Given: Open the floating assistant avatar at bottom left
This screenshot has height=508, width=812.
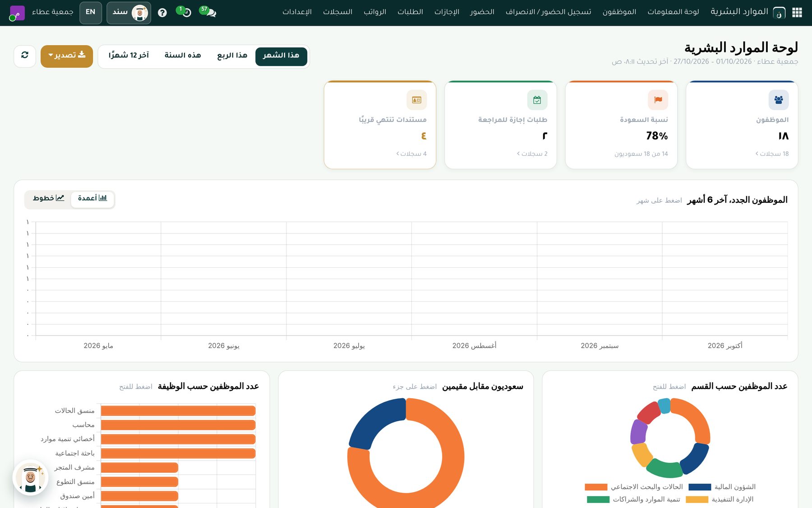Looking at the screenshot, I should [30, 478].
